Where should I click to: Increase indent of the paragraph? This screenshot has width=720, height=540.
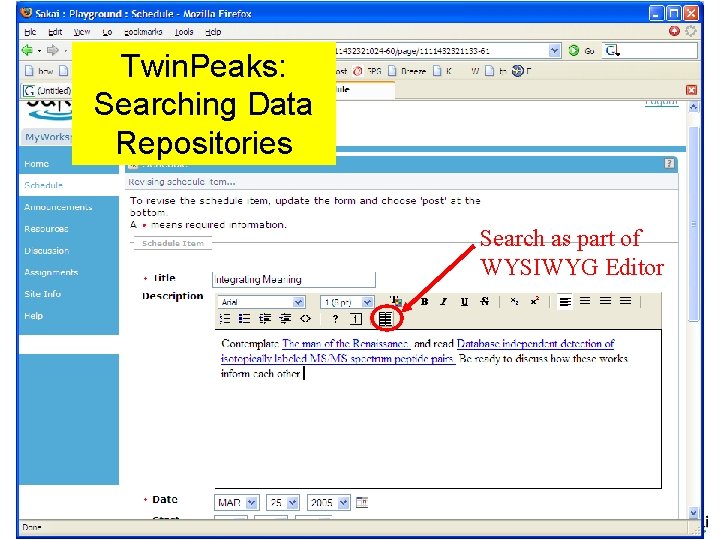point(285,318)
